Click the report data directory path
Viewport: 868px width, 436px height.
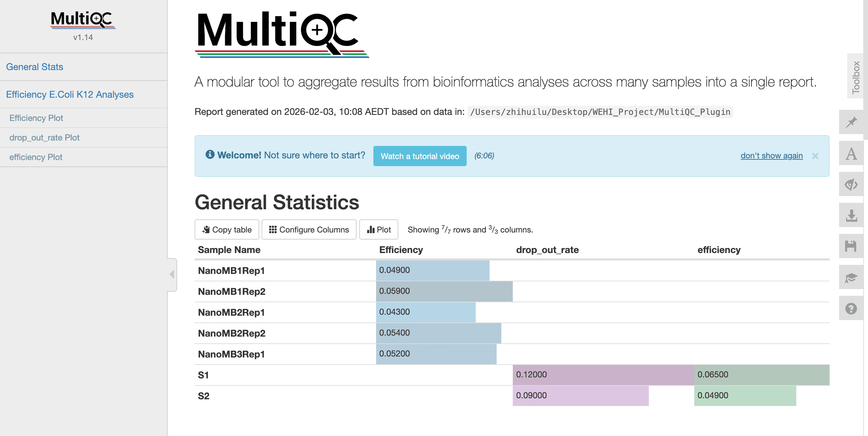(x=600, y=112)
